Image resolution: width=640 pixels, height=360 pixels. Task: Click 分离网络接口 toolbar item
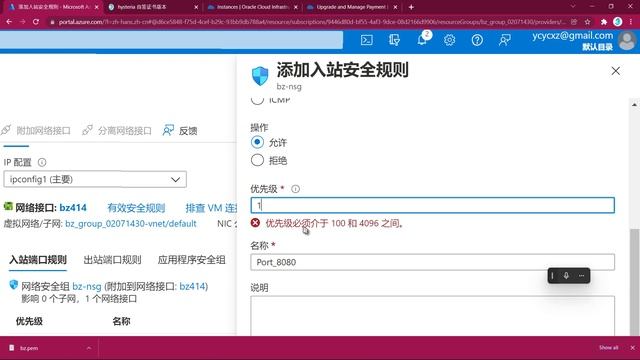(117, 131)
